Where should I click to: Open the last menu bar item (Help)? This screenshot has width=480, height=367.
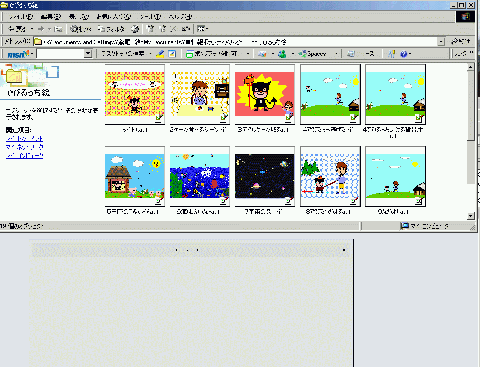pyautogui.click(x=180, y=16)
